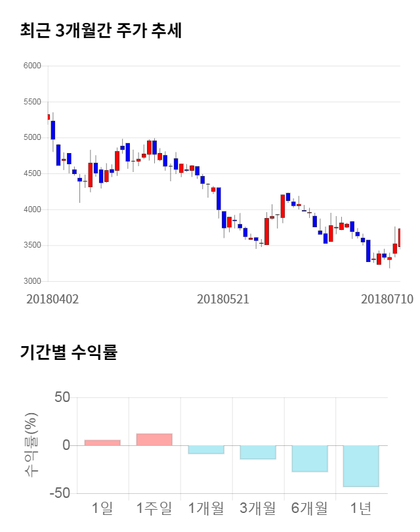Click the 6개월 return bar
This screenshot has height=532, width=420.
310,458
